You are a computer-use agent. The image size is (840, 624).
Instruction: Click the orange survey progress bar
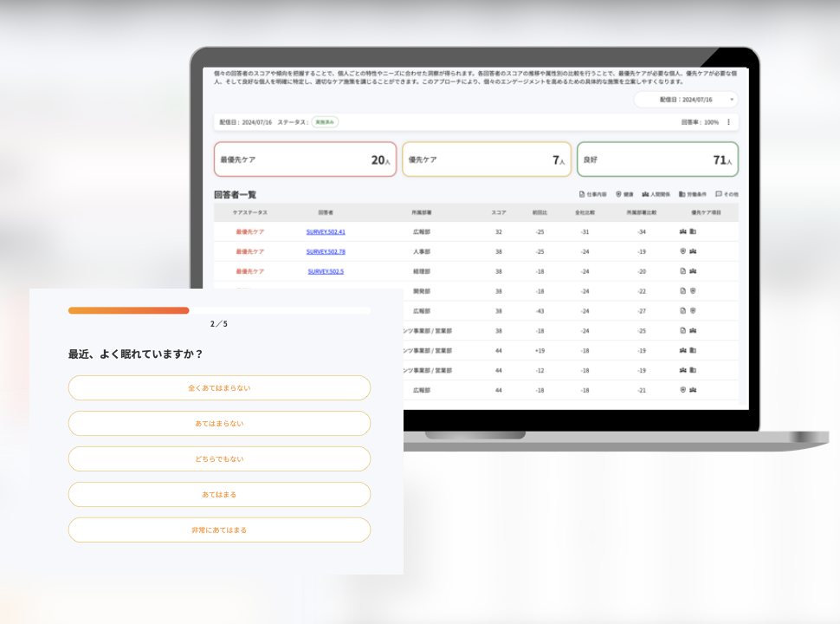[128, 310]
